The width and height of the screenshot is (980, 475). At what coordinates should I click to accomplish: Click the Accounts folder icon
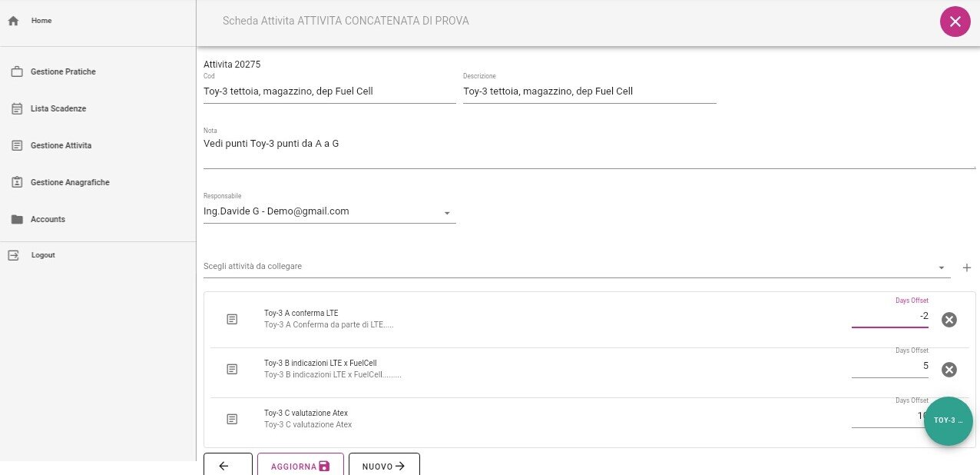(17, 219)
